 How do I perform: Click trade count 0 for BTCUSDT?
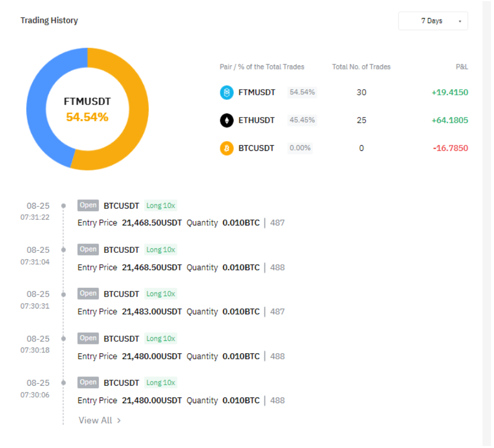coord(361,148)
